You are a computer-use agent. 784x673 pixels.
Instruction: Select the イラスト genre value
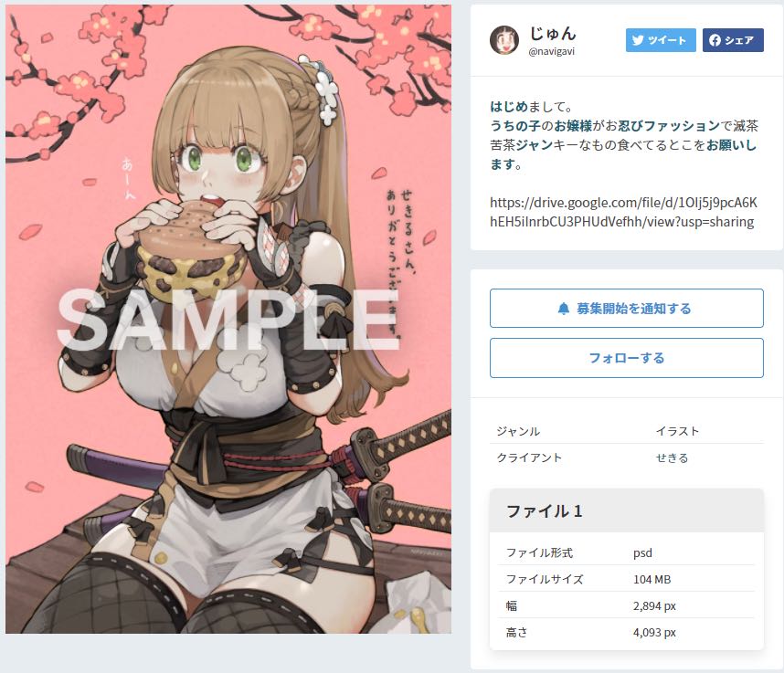(677, 431)
